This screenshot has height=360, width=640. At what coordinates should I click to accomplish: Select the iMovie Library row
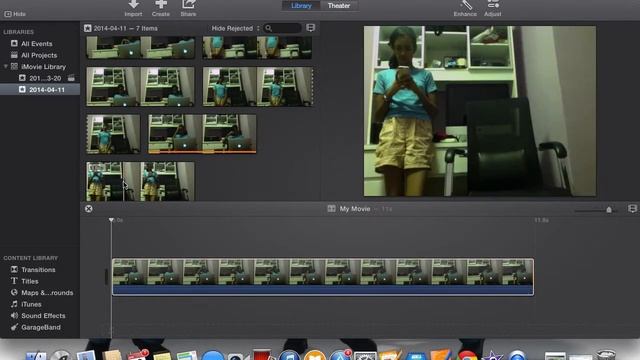(x=40, y=67)
